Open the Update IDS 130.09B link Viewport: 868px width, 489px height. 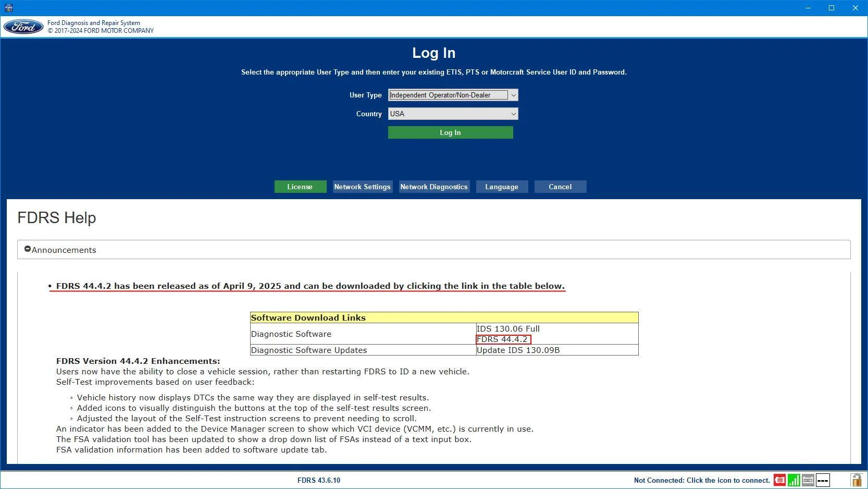pyautogui.click(x=518, y=350)
